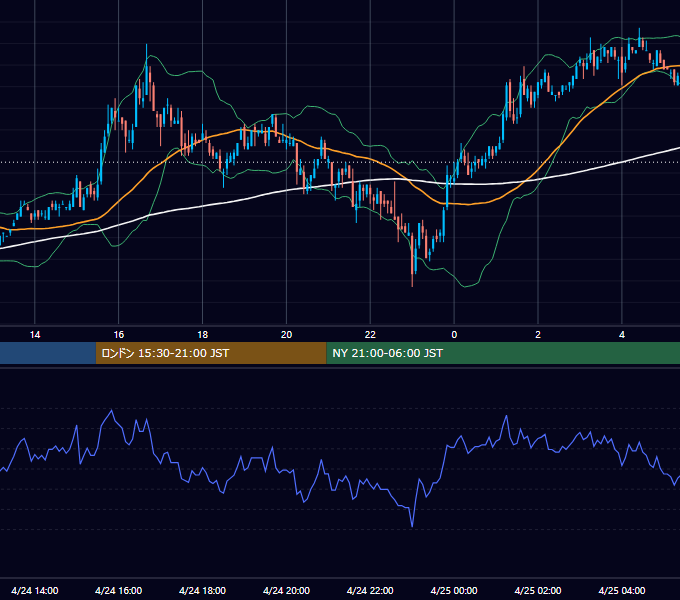Click the 20 hour axis label
The image size is (680, 600).
pyautogui.click(x=286, y=335)
